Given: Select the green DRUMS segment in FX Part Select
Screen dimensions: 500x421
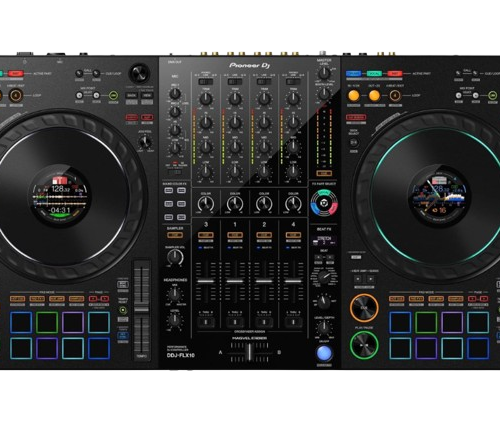Looking at the screenshot, I should tap(324, 193).
